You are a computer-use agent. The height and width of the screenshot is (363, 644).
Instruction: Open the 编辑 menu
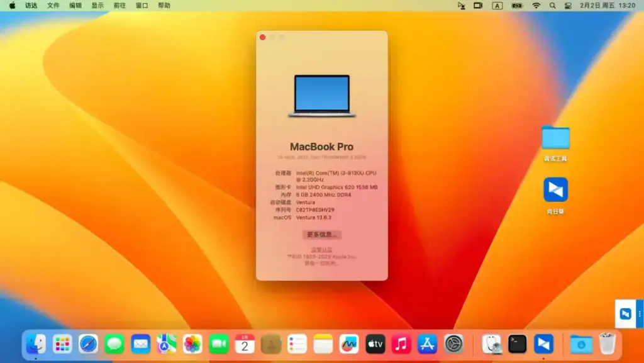[x=75, y=6]
